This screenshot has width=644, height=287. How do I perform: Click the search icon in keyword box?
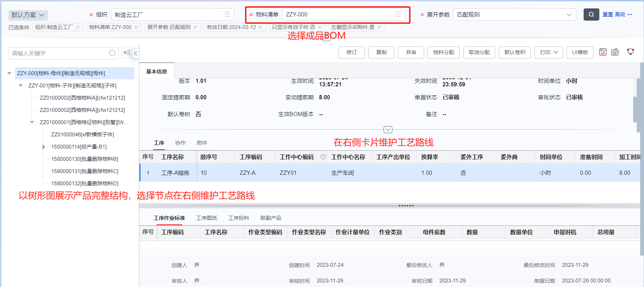(112, 53)
